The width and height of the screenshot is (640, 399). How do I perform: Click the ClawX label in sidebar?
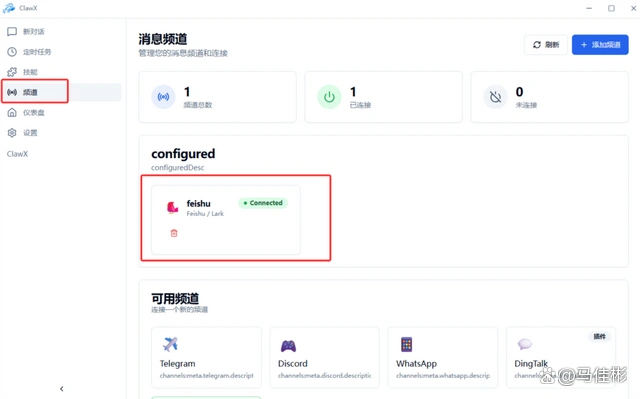[17, 154]
